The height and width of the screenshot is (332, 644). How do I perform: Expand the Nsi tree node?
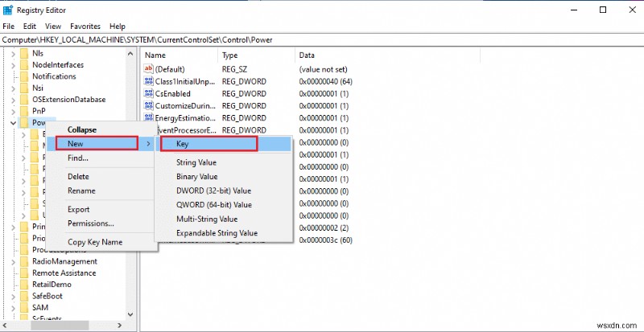[x=13, y=88]
